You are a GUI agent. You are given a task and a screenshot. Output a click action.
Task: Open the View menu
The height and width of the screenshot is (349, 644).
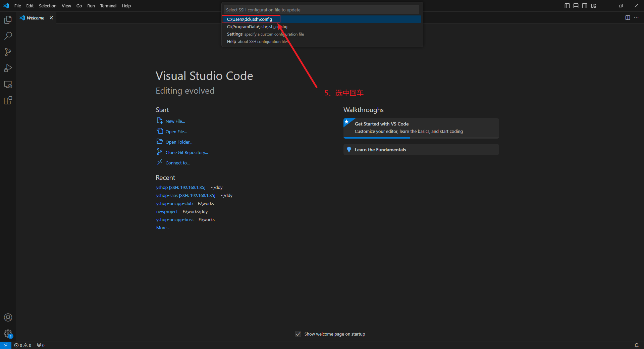(x=66, y=6)
